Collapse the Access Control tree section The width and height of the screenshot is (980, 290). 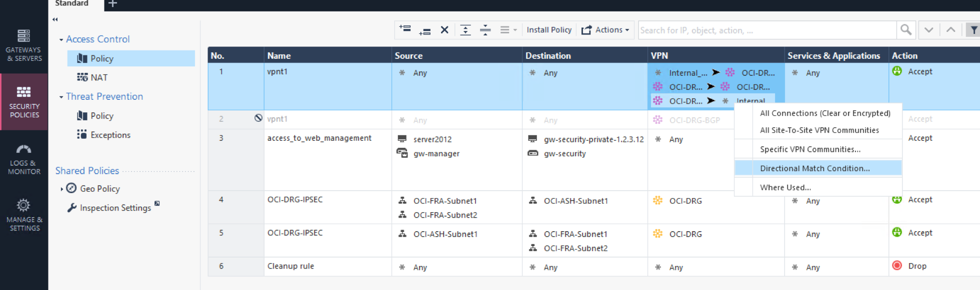[61, 39]
